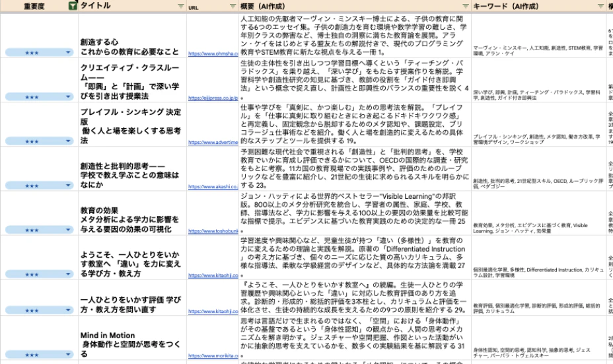Select keyword cell 創造性, 批判的思考, 21世紀型スキル
Image resolution: width=613 pixels, height=364 pixels.
(539, 169)
